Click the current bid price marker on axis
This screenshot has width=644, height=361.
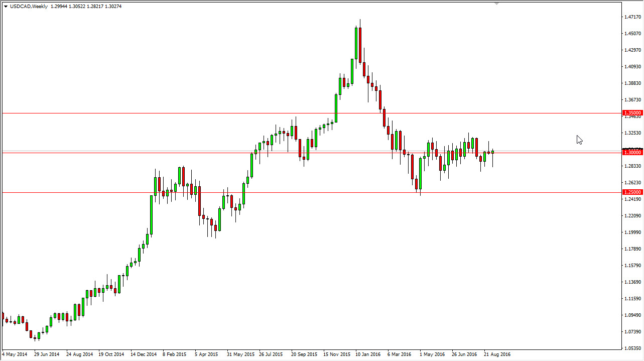click(x=631, y=149)
